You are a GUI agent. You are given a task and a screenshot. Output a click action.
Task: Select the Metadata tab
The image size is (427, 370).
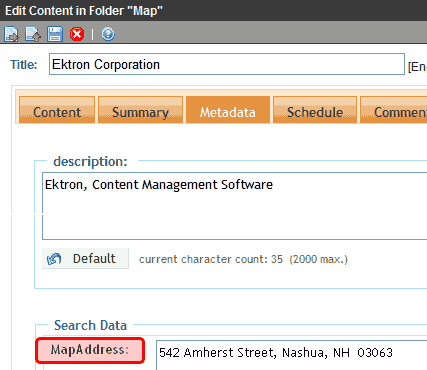click(228, 110)
